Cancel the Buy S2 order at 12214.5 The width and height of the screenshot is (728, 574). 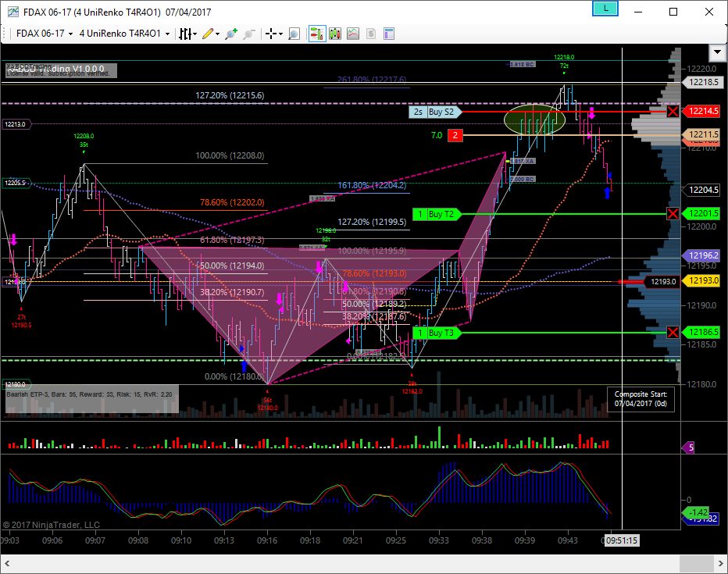pos(673,112)
